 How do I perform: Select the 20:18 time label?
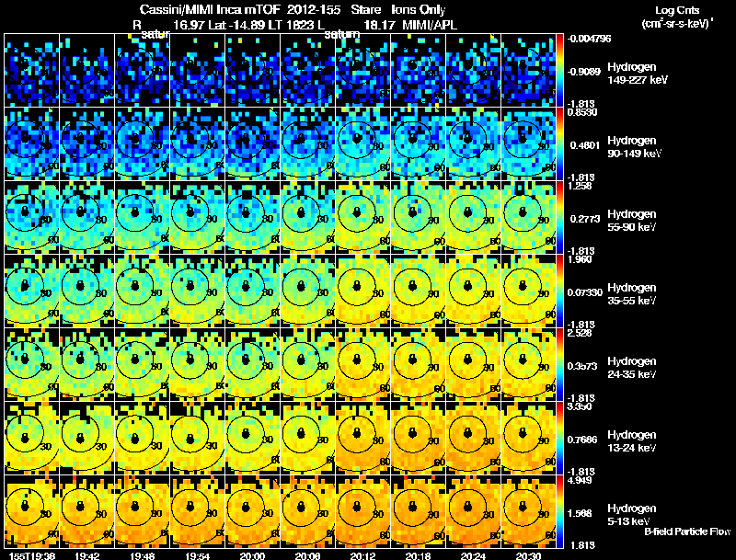point(418,555)
